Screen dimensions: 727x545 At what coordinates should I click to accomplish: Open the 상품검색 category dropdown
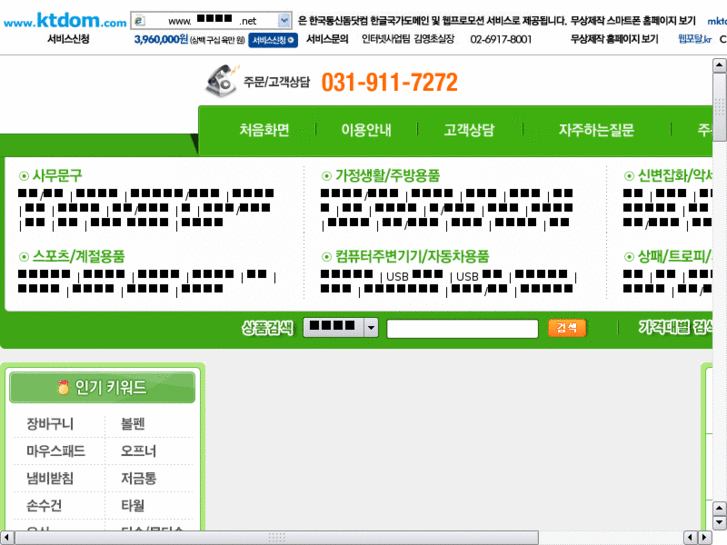341,328
